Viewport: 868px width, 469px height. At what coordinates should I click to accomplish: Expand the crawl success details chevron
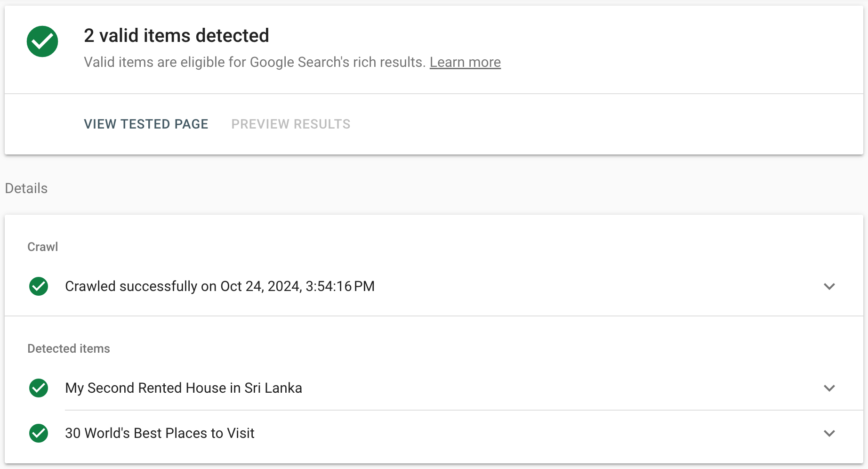(830, 286)
